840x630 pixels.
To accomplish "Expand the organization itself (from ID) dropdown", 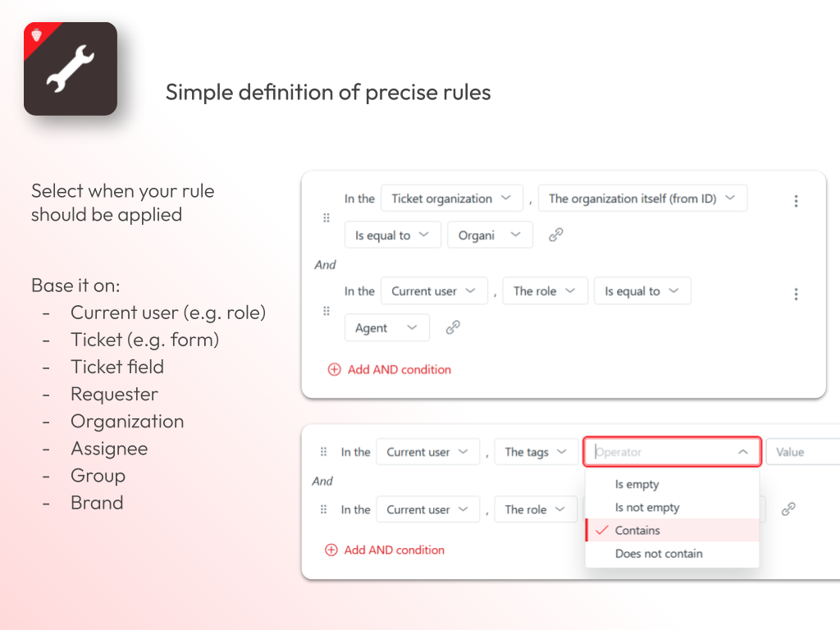I will coord(641,199).
